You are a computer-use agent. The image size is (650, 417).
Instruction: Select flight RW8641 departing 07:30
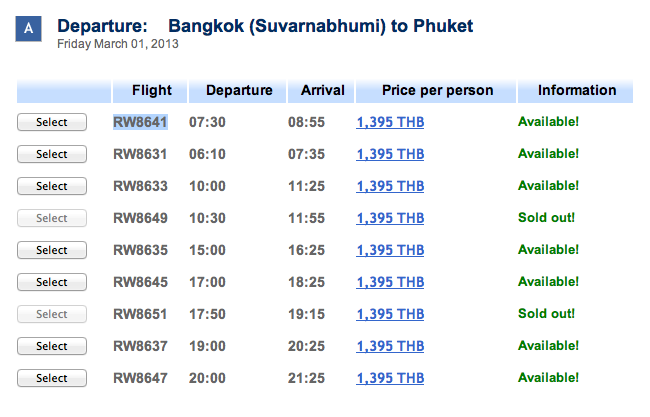click(x=52, y=122)
